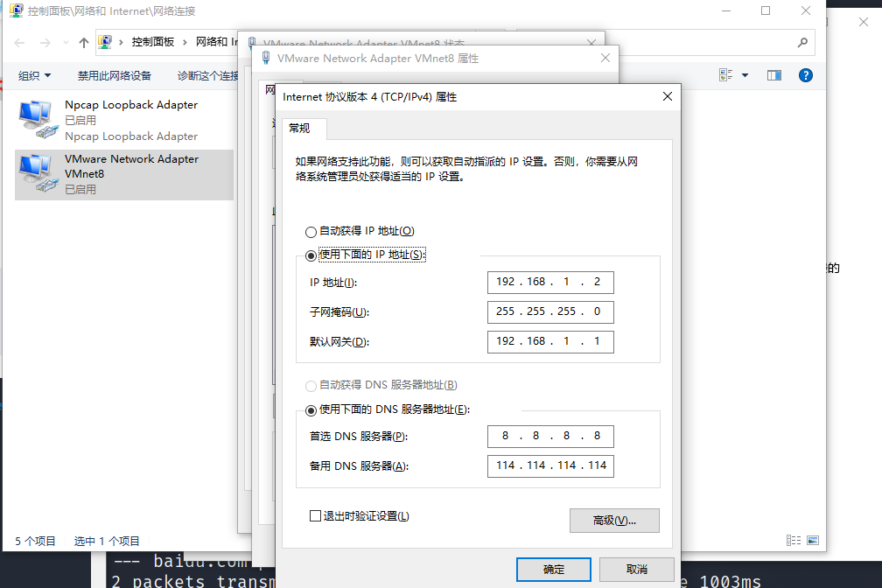Switch to details view icon in status bar
This screenshot has height=588, width=882.
pos(794,540)
